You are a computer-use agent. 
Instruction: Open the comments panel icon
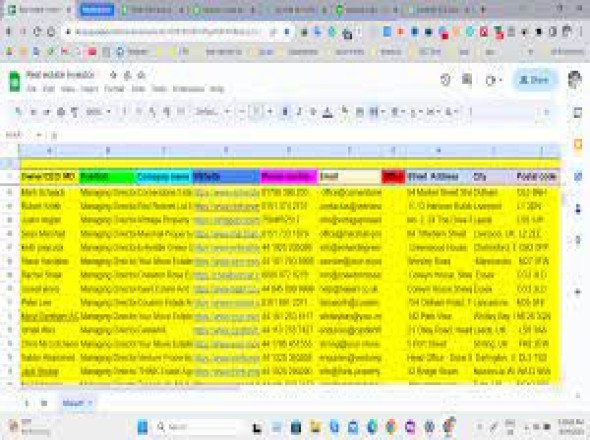(x=467, y=79)
